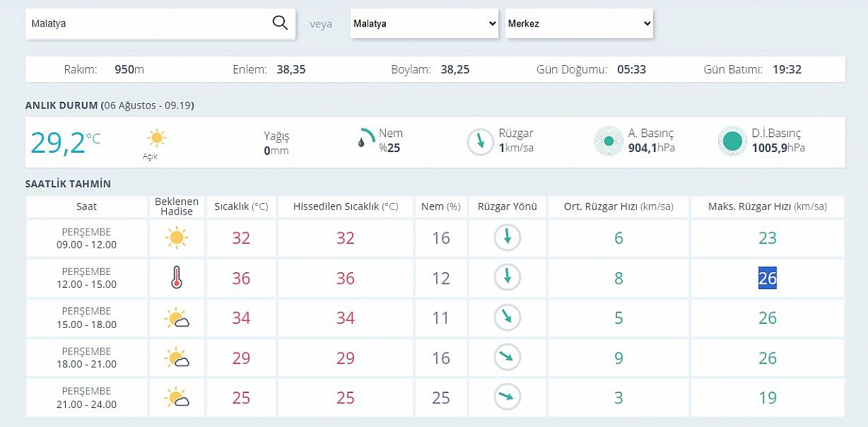Click the 29,2 °C current temperature reading

(x=65, y=143)
